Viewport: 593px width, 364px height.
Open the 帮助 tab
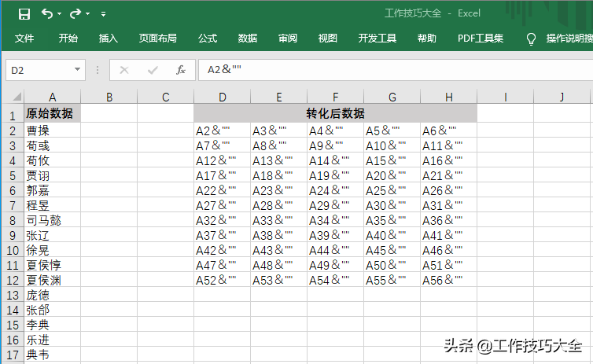click(x=427, y=39)
